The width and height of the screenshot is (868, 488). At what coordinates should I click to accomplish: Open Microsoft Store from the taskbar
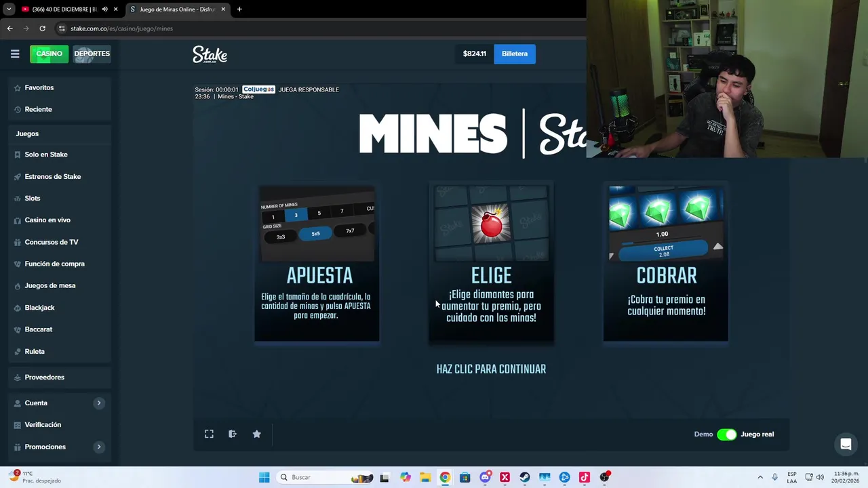[465, 477]
